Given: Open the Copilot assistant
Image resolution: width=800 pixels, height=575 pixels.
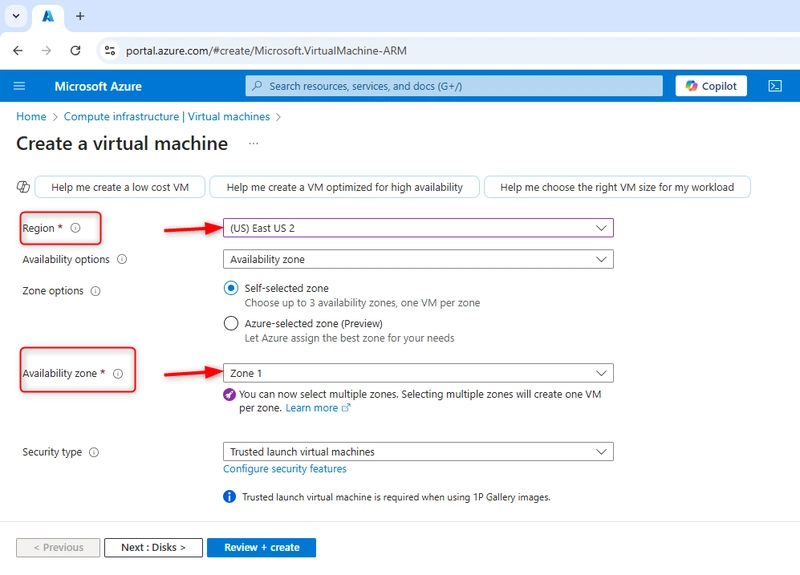Looking at the screenshot, I should point(711,86).
